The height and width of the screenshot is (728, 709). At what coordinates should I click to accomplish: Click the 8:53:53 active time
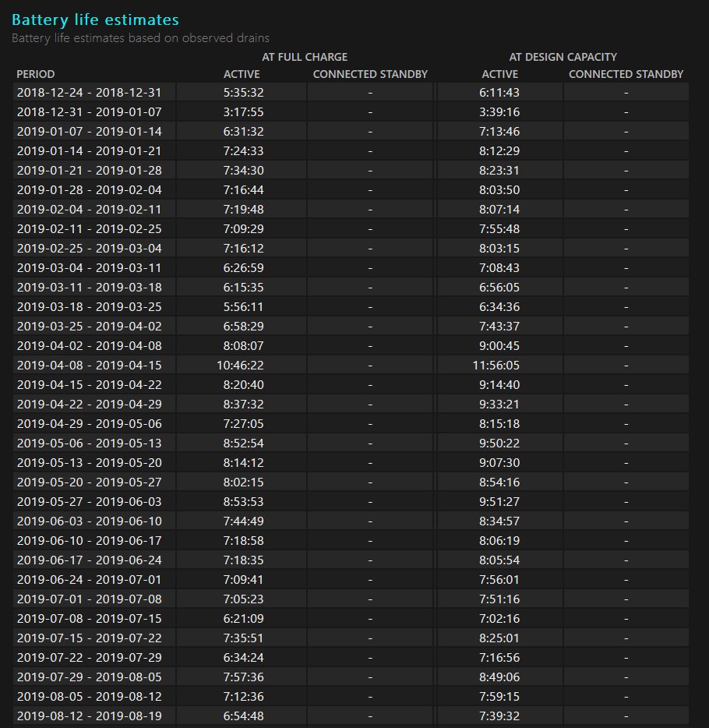[243, 502]
